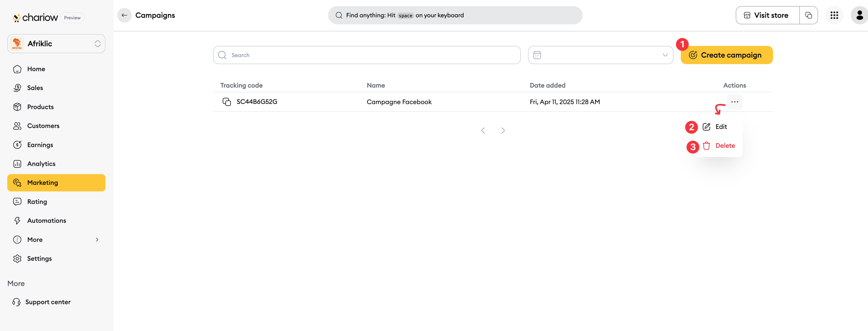This screenshot has height=331, width=868.
Task: Go to Products page
Action: pos(56,107)
